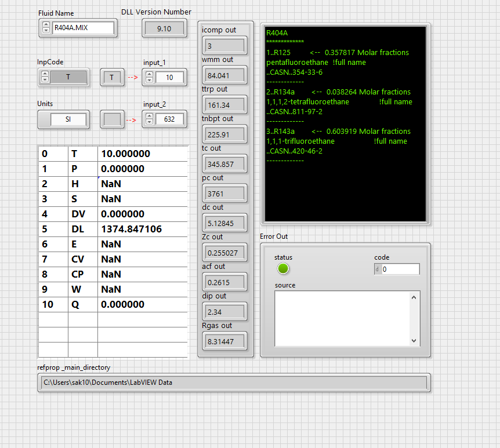Open the InpCode combo showing T
Viewport: 500px width, 448px height.
click(70, 77)
